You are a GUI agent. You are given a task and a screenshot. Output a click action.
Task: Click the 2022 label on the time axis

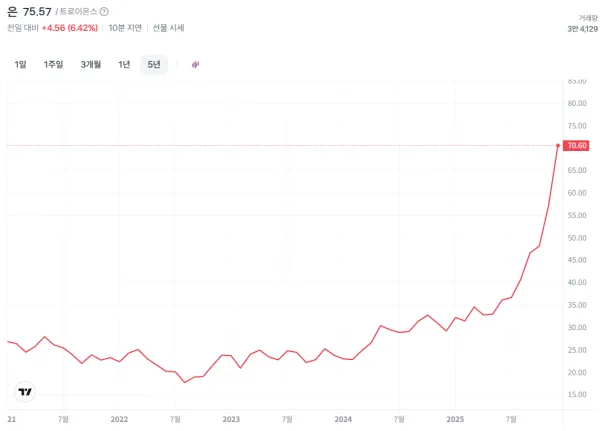tap(120, 419)
